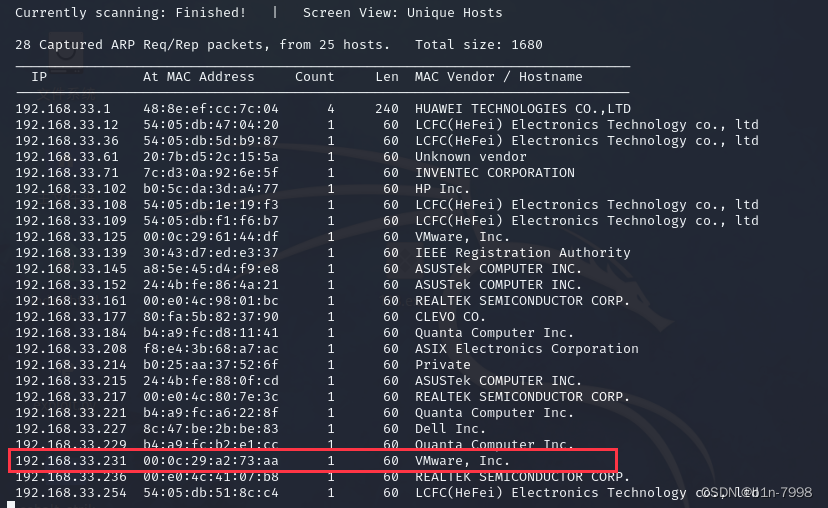The width and height of the screenshot is (828, 508).
Task: Click IP address 192.168.33.108
Action: 71,204
